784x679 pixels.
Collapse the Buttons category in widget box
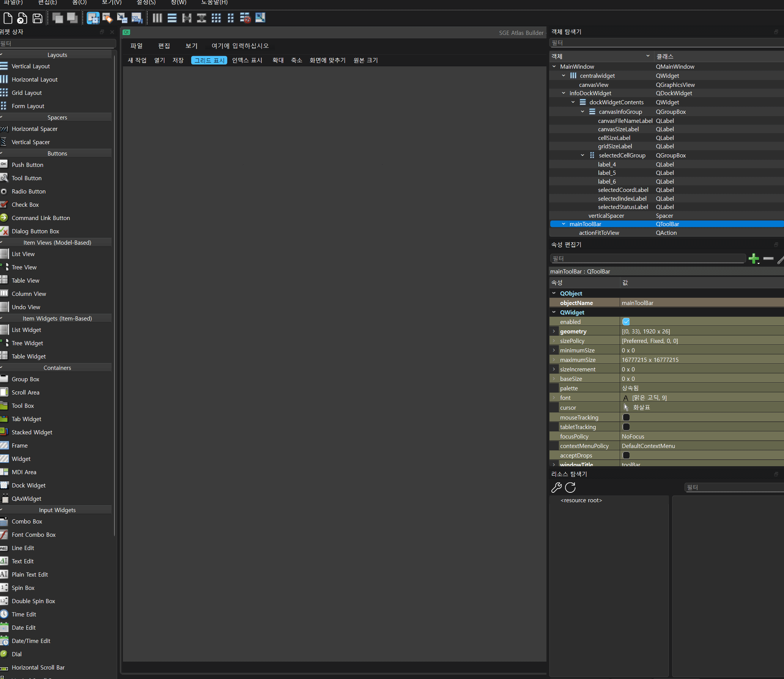click(57, 153)
